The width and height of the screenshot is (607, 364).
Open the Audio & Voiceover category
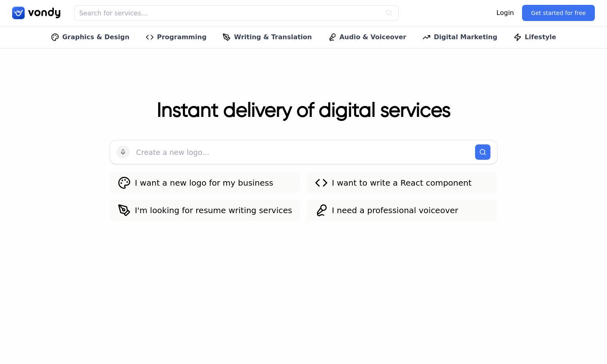tap(367, 37)
